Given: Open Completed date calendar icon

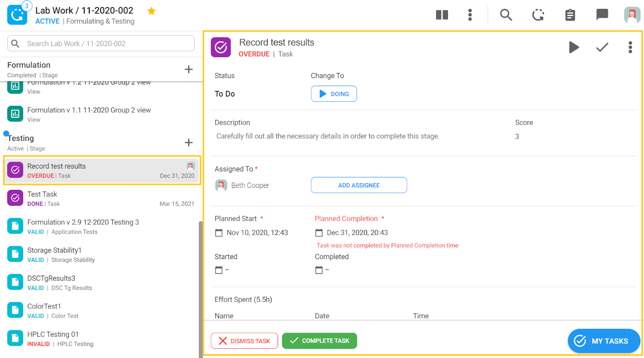Looking at the screenshot, I should coord(319,270).
